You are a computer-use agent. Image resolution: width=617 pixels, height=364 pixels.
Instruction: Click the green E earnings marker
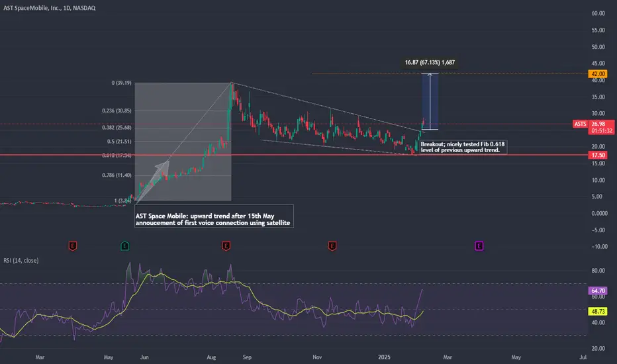(x=124, y=246)
